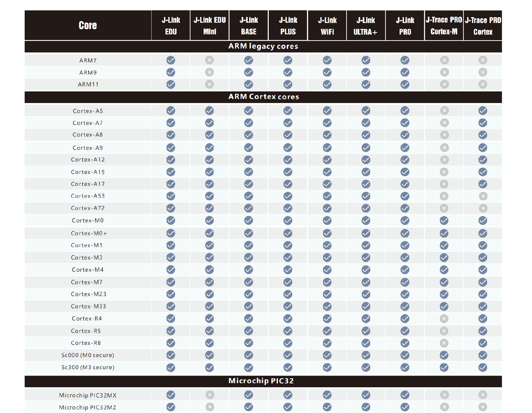Click the J-Link ULTRA+ column header
Viewport: 532px width, 413px height.
[x=366, y=25]
